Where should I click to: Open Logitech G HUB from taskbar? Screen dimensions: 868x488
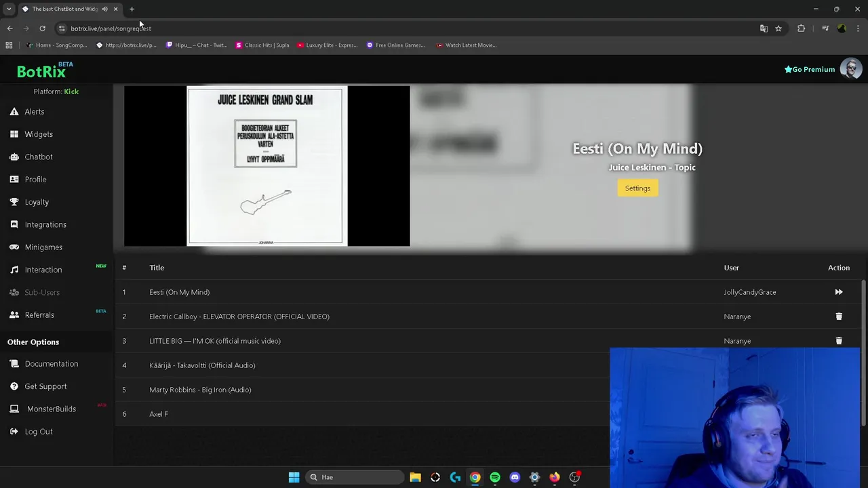455,477
